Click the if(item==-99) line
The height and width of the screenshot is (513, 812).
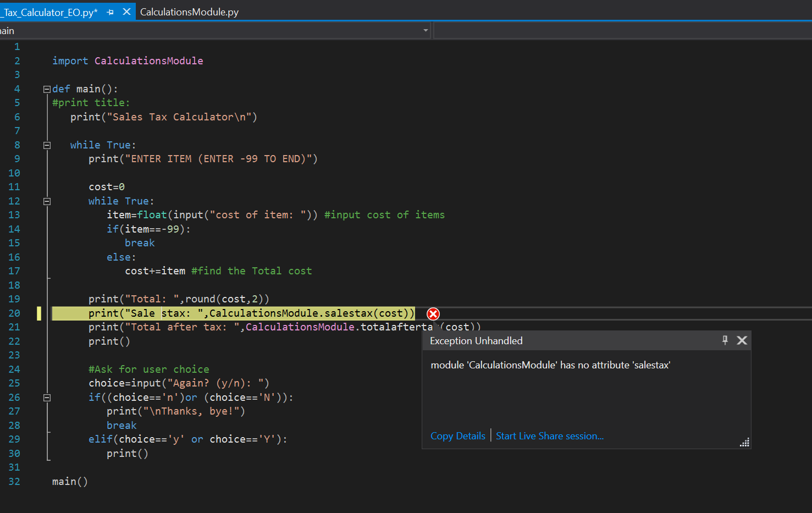tap(148, 229)
